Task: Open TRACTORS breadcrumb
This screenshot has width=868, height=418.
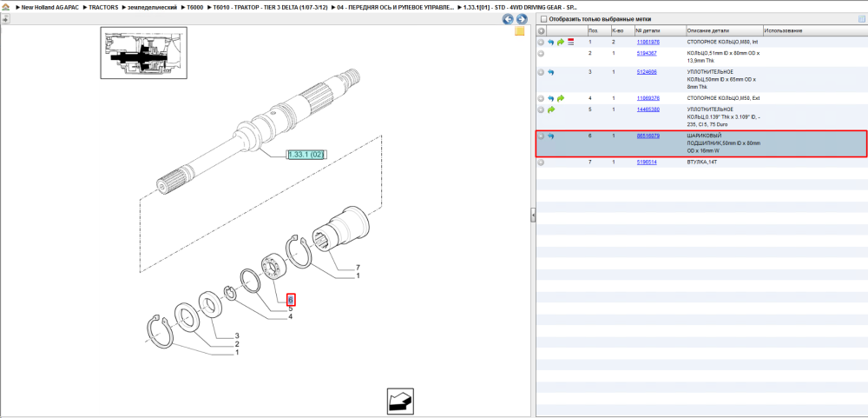Action: click(103, 8)
